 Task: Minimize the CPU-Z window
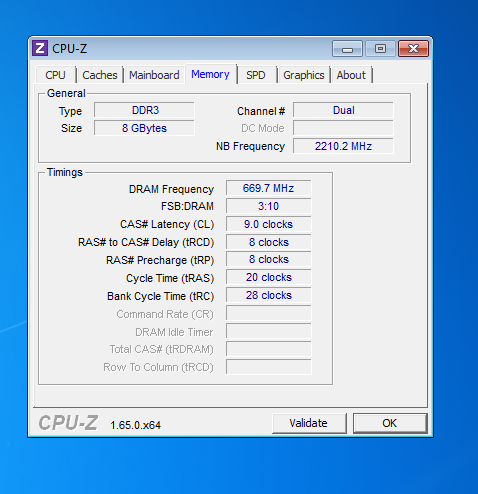click(x=347, y=49)
